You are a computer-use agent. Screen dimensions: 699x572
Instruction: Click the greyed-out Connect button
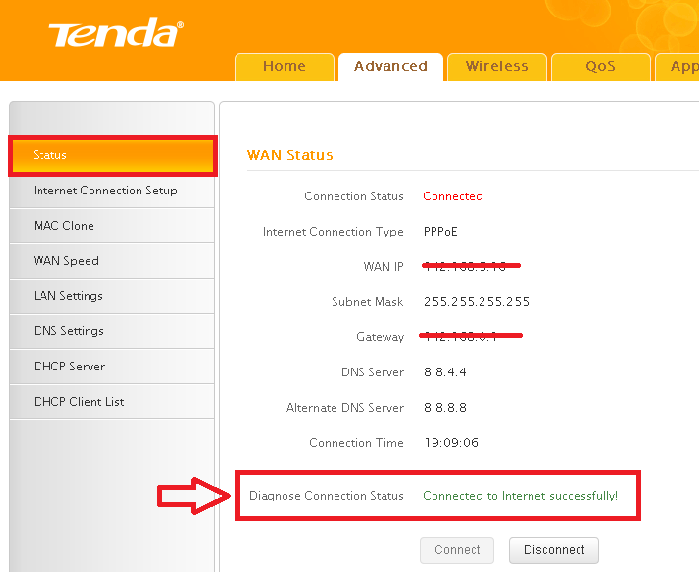click(x=457, y=550)
